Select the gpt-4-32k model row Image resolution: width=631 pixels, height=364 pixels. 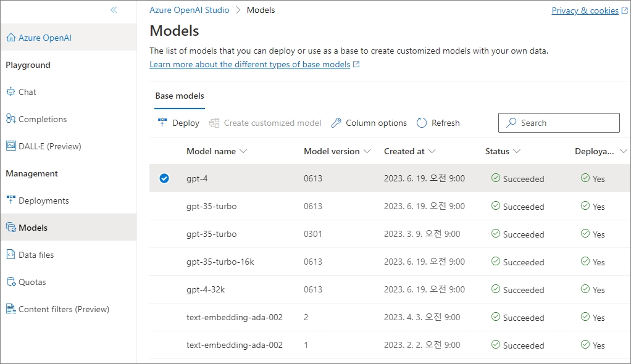coord(390,289)
